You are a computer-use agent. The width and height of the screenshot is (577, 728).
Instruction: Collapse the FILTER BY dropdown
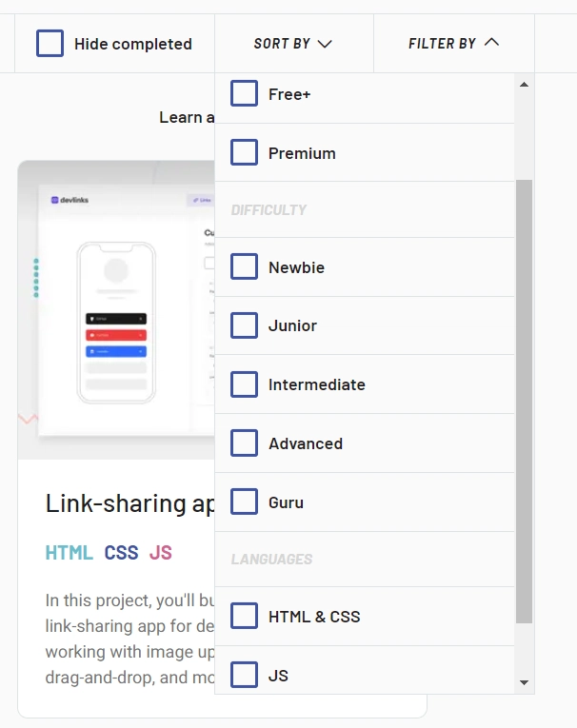tap(454, 44)
